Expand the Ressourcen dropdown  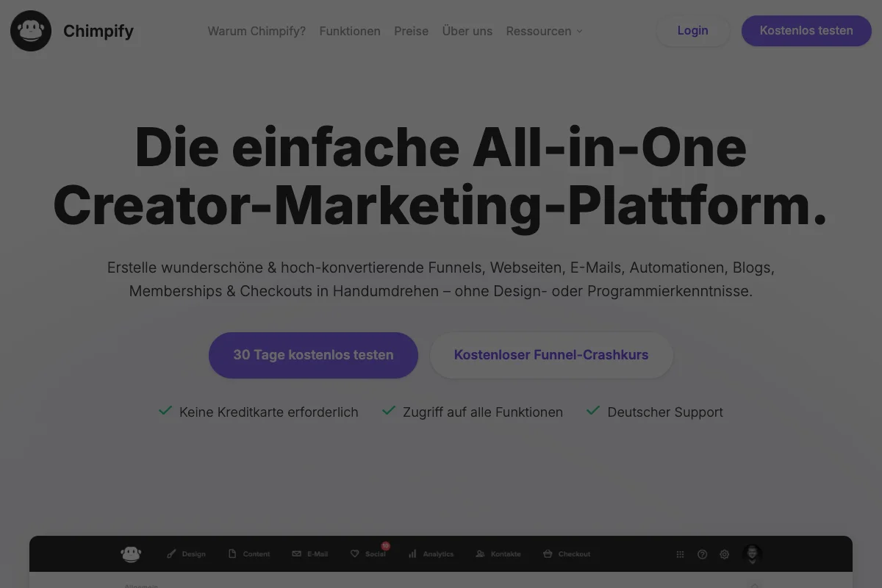point(544,31)
